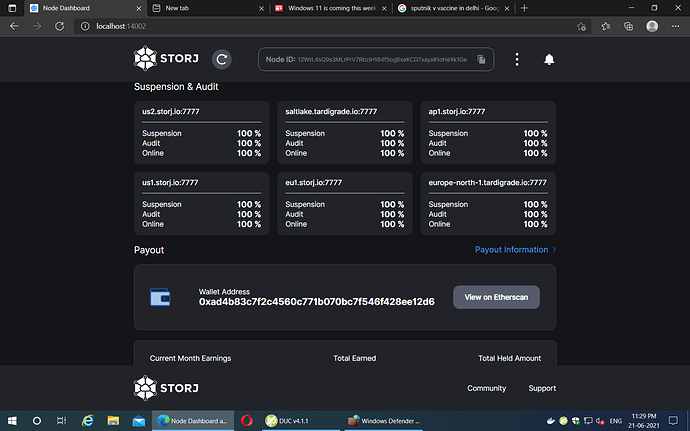Open the notifications bell
Image resolution: width=690 pixels, height=431 pixels.
pyautogui.click(x=549, y=60)
